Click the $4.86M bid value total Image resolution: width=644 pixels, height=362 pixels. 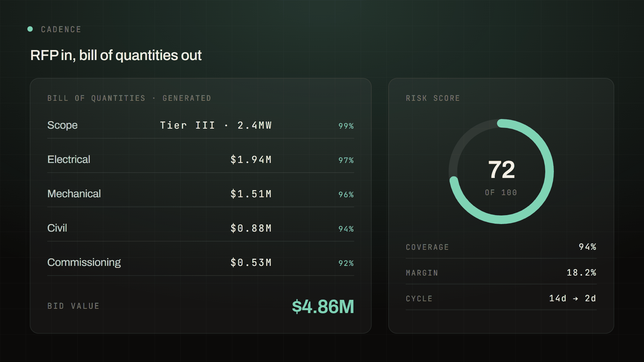[323, 307]
